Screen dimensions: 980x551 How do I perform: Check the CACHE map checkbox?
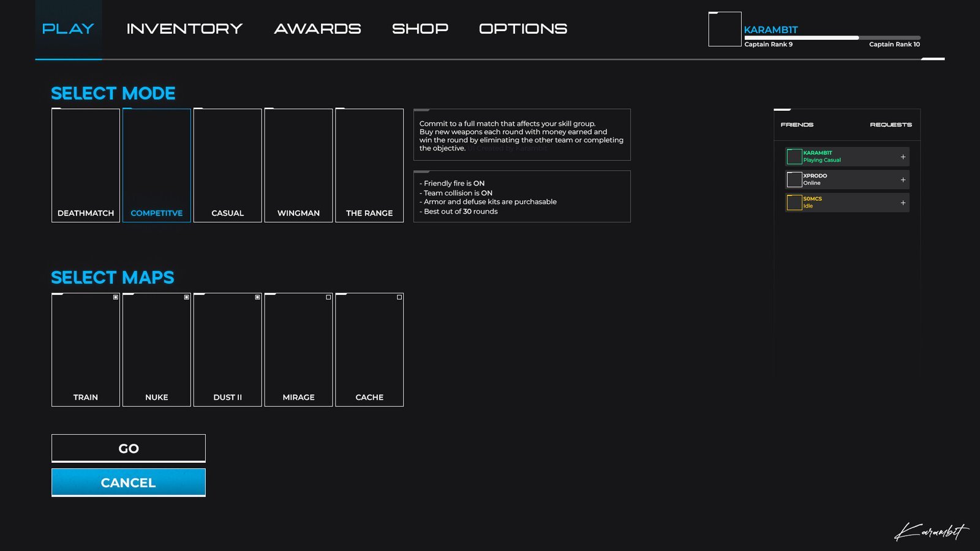(x=399, y=297)
